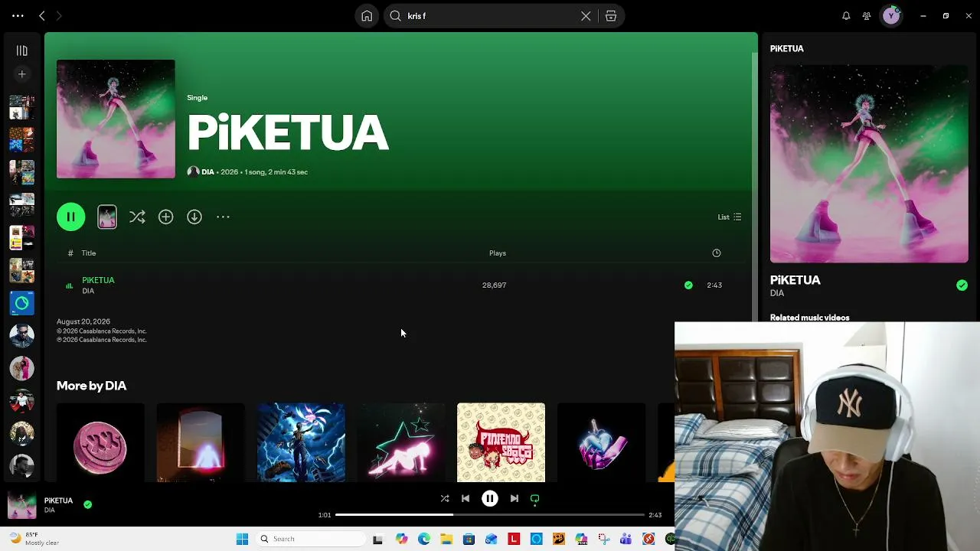Viewport: 980px width, 551px height.
Task: Open the List view options dropdown
Action: [730, 217]
